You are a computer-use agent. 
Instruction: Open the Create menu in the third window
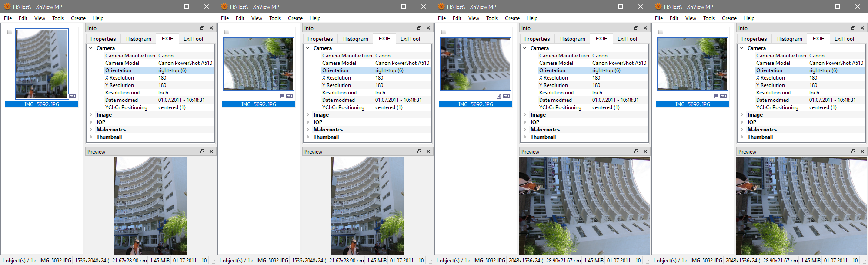[x=512, y=18]
